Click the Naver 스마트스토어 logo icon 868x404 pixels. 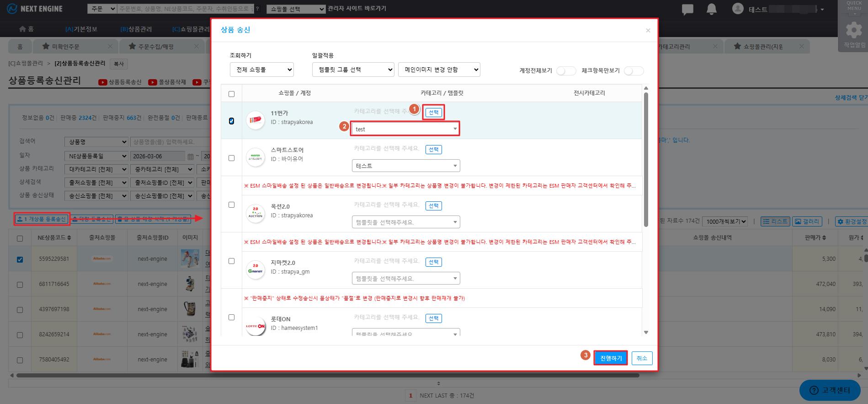pos(255,157)
